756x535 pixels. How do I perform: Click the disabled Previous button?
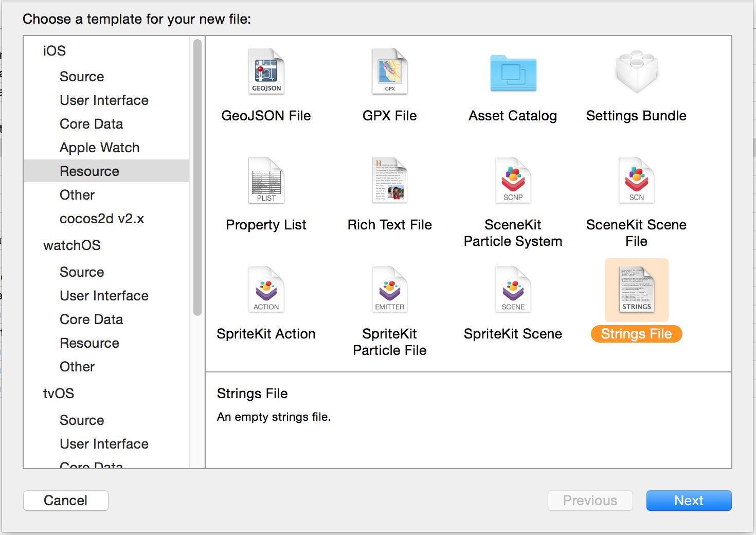click(590, 501)
